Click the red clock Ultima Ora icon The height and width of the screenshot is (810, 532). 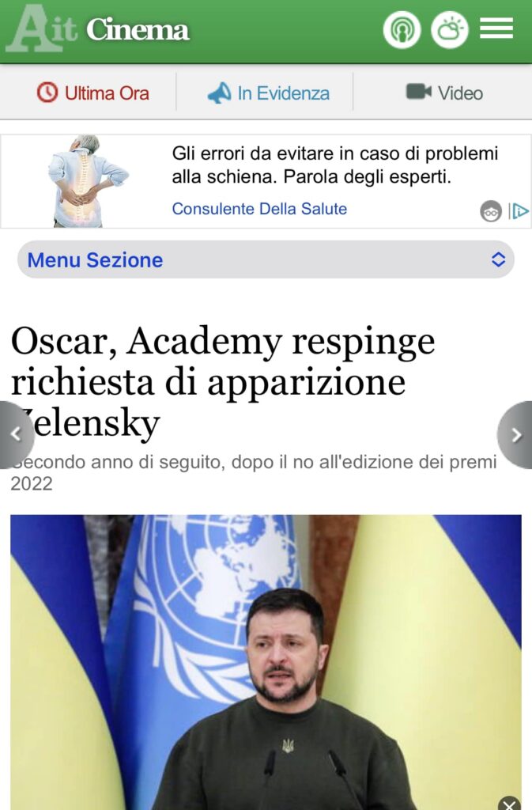click(47, 93)
